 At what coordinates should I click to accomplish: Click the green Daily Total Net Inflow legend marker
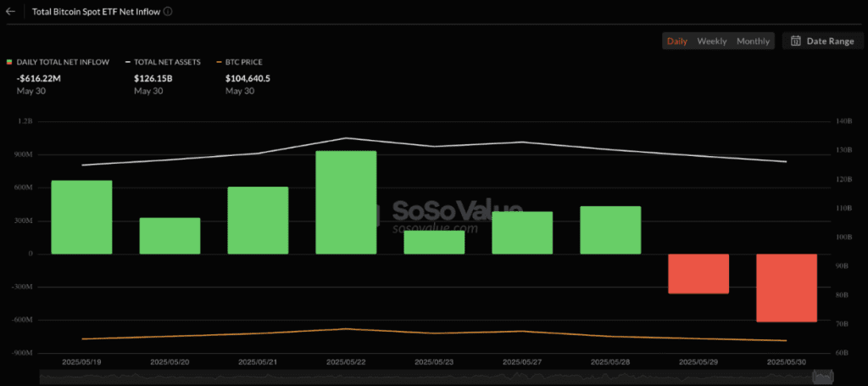9,62
